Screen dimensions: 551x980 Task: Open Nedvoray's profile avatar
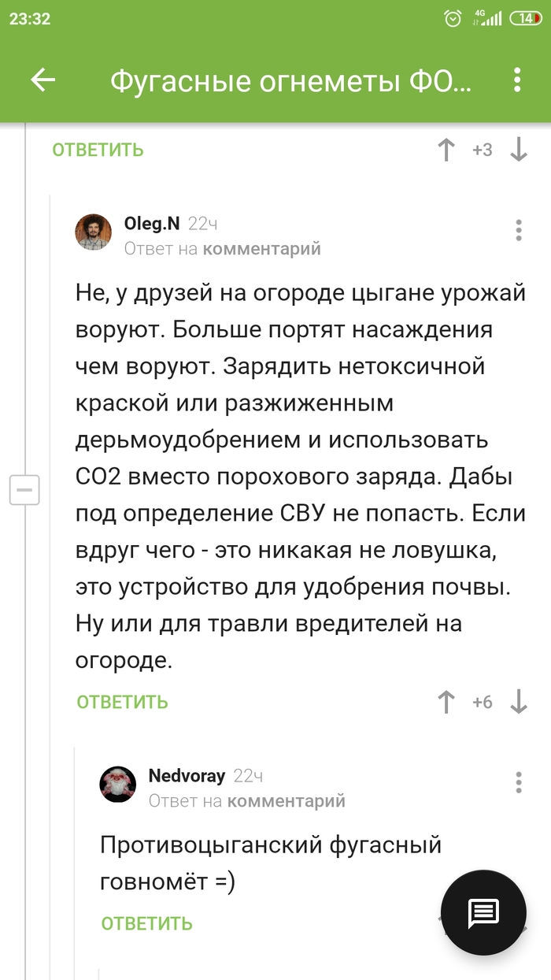coord(118,785)
